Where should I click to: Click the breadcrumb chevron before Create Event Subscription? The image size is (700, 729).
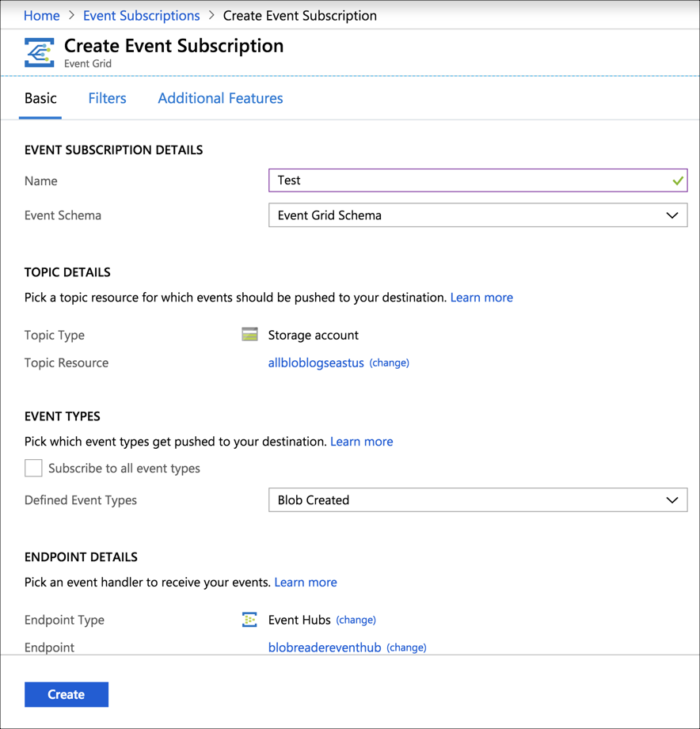pyautogui.click(x=211, y=15)
